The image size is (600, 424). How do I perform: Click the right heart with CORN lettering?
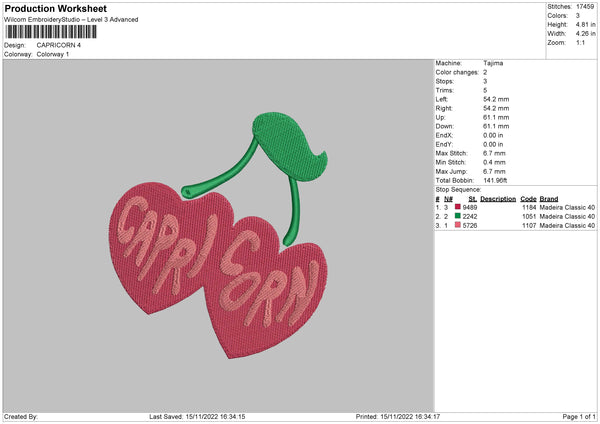(266, 292)
